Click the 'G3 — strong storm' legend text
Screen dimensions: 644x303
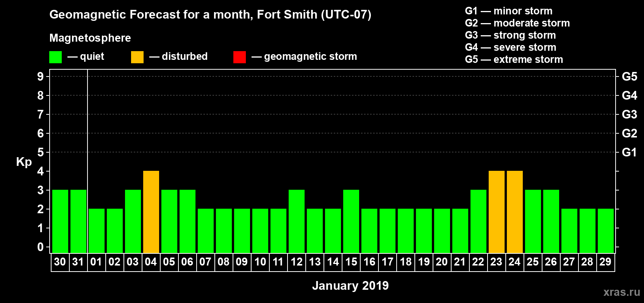[x=510, y=35]
